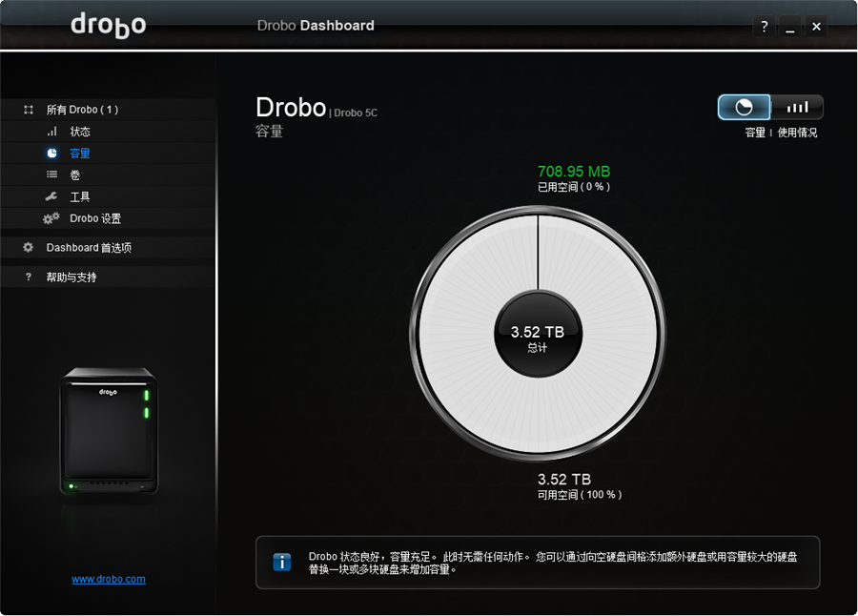The width and height of the screenshot is (858, 616).
Task: Click the Drobo 5C device thumbnail
Action: [x=108, y=431]
